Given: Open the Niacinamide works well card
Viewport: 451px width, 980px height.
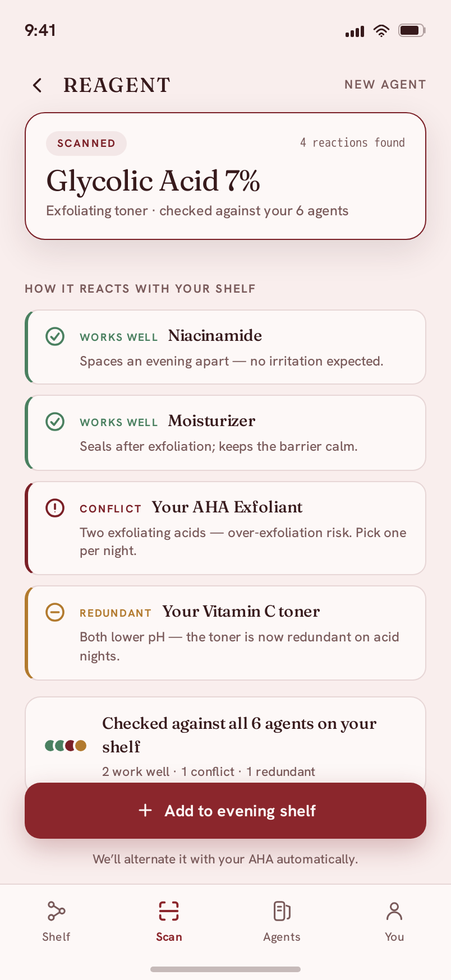Looking at the screenshot, I should coord(225,347).
